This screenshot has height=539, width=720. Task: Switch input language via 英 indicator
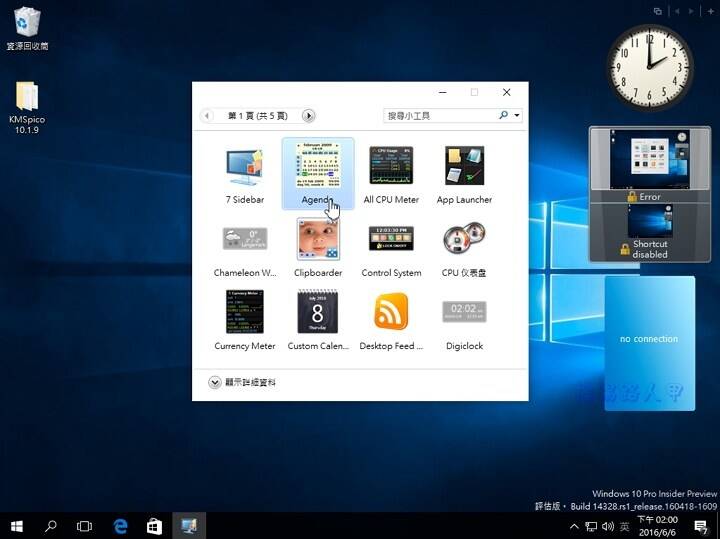[x=624, y=527]
